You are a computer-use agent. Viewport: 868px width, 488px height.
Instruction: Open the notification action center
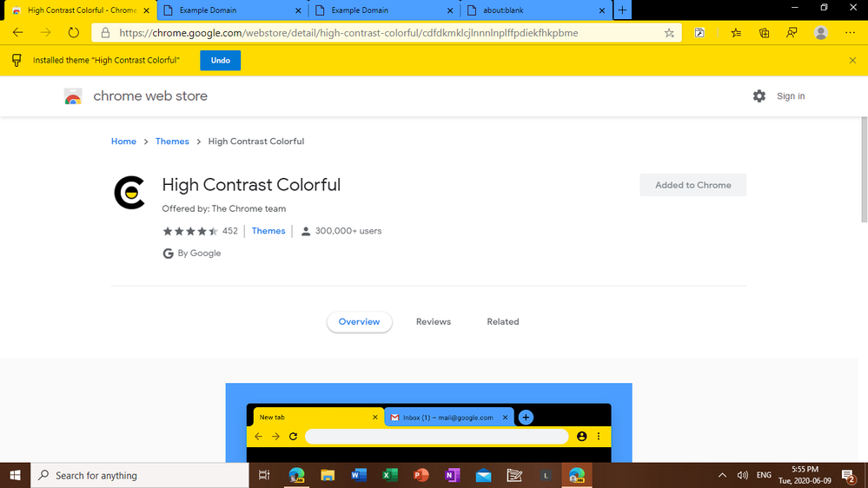(x=849, y=475)
